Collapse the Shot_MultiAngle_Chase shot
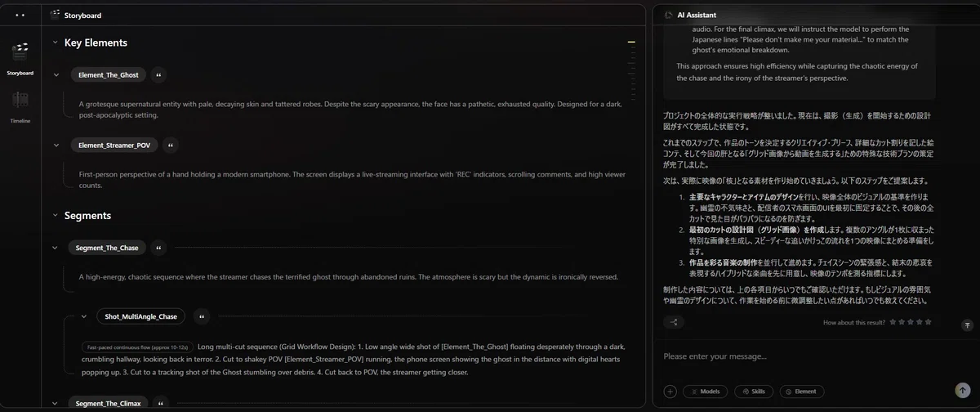This screenshot has width=980, height=412. tap(83, 316)
